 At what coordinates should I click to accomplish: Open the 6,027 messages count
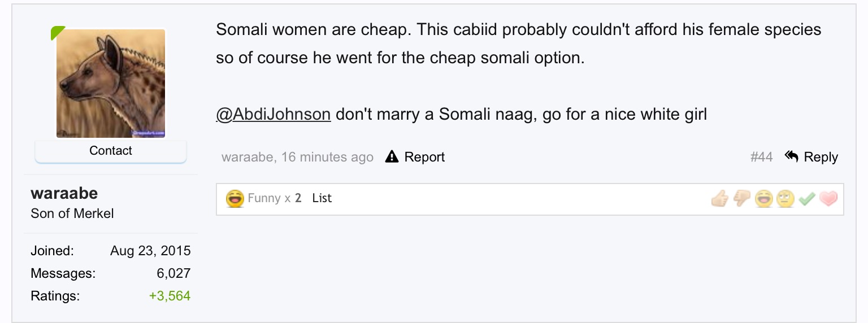(x=173, y=273)
